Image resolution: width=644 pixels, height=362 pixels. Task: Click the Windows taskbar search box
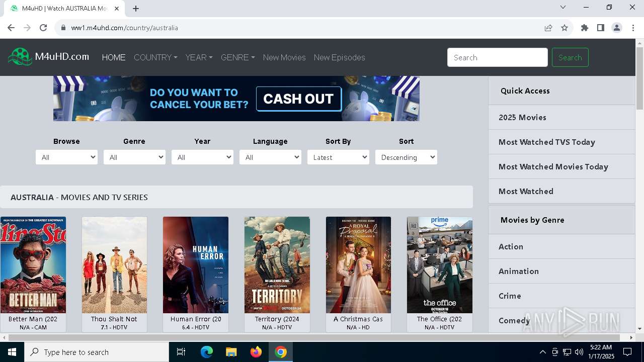click(x=97, y=352)
